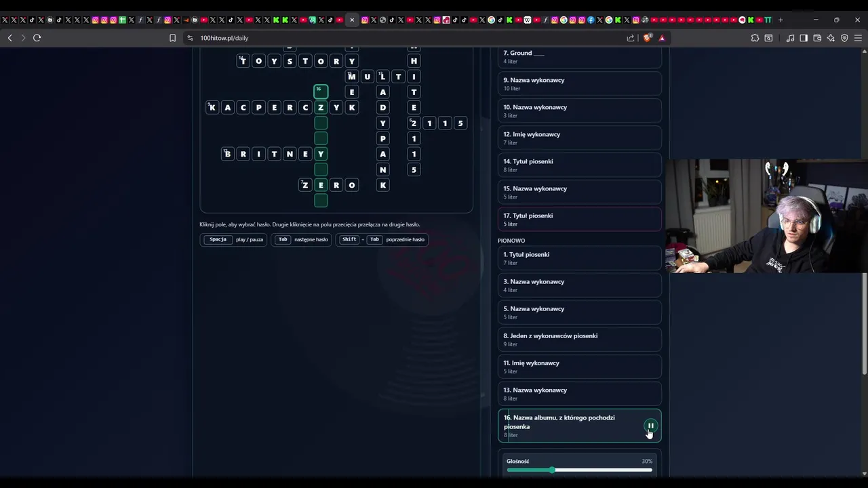Viewport: 868px width, 488px height.
Task: Click the first 2 cell of 2115
Action: pyautogui.click(x=414, y=123)
